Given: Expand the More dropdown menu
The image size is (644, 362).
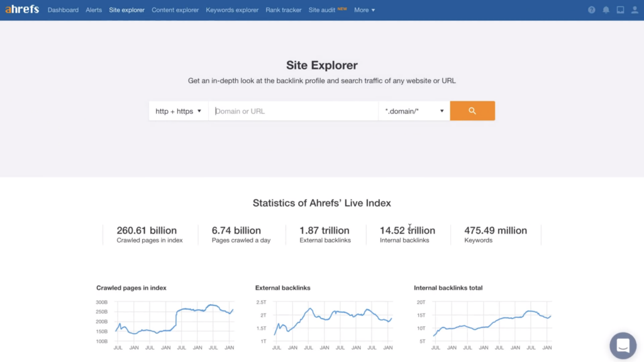Looking at the screenshot, I should point(364,10).
